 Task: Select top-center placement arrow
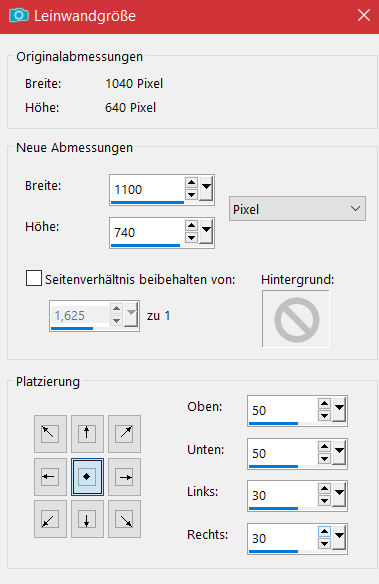87,434
